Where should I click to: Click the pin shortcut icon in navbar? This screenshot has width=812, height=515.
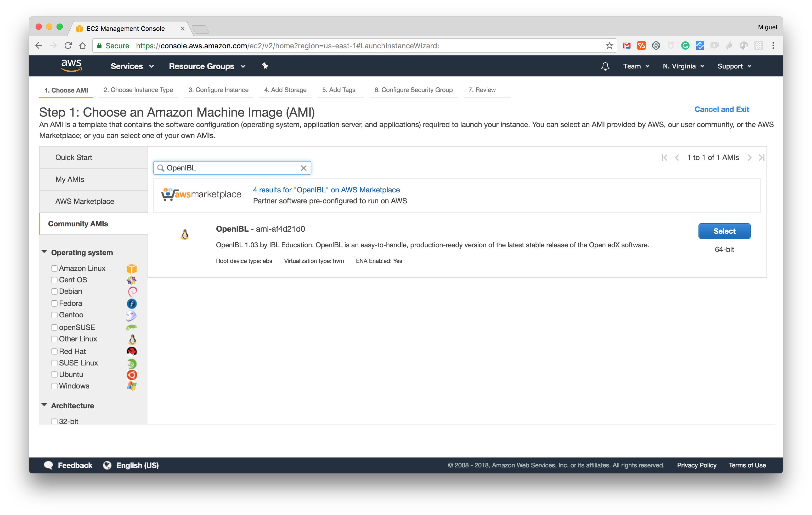tap(265, 66)
